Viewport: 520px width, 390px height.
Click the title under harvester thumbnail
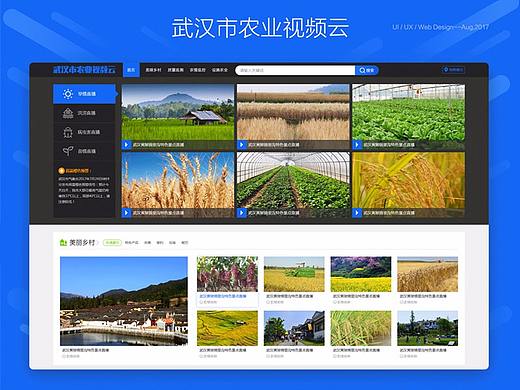[290, 296]
